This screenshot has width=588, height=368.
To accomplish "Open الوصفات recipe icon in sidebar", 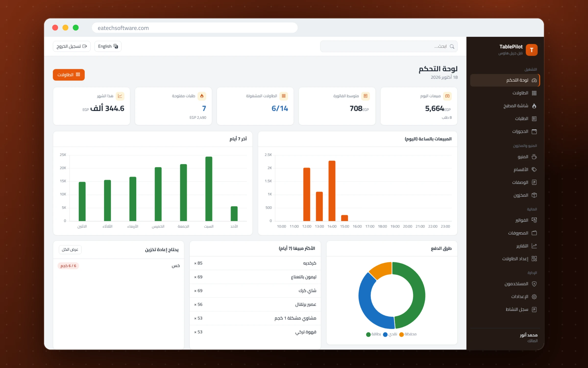I will pyautogui.click(x=534, y=182).
